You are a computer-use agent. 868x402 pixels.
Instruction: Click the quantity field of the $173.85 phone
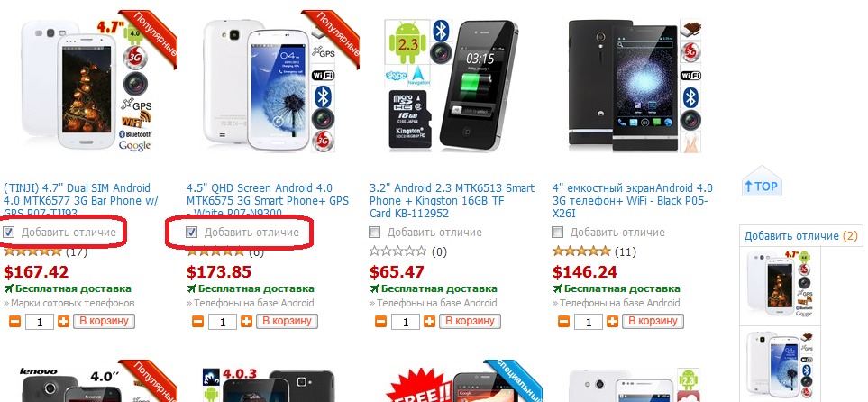point(224,322)
